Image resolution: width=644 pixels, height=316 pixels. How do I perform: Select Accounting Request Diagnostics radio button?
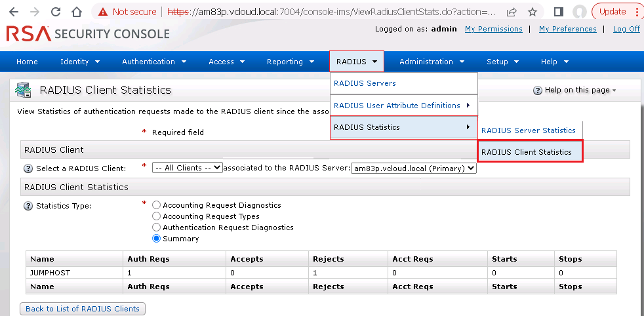pos(156,205)
